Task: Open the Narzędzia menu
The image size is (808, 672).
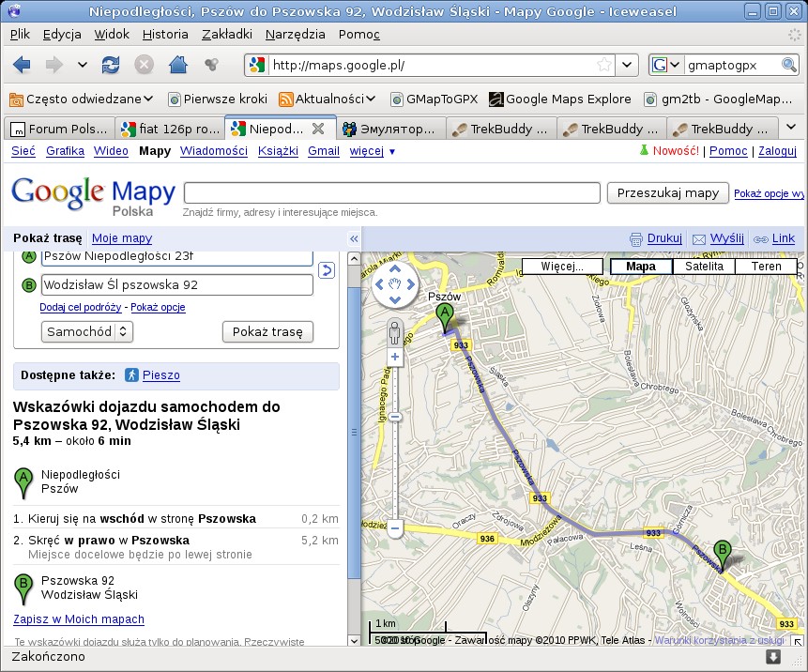Action: [x=296, y=35]
